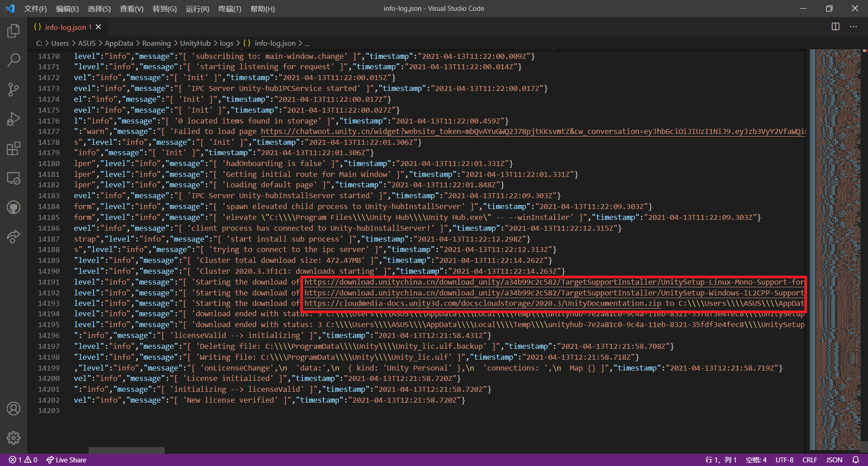868x466 pixels.
Task: Click 'Loading default page' message text
Action: (270, 185)
